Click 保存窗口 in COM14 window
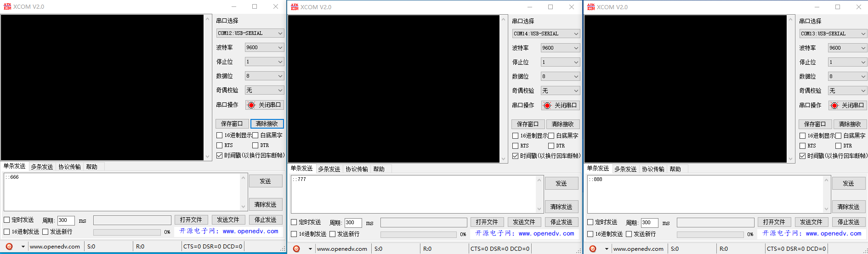 click(528, 124)
